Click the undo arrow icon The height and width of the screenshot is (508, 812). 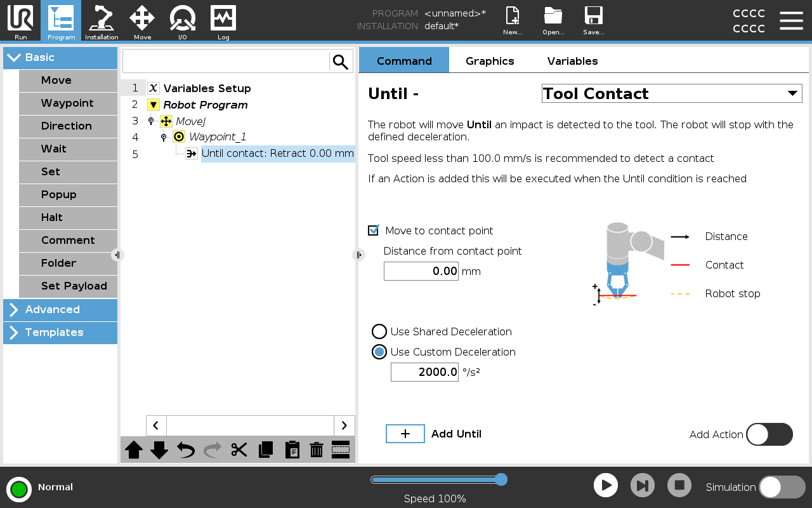pos(186,450)
